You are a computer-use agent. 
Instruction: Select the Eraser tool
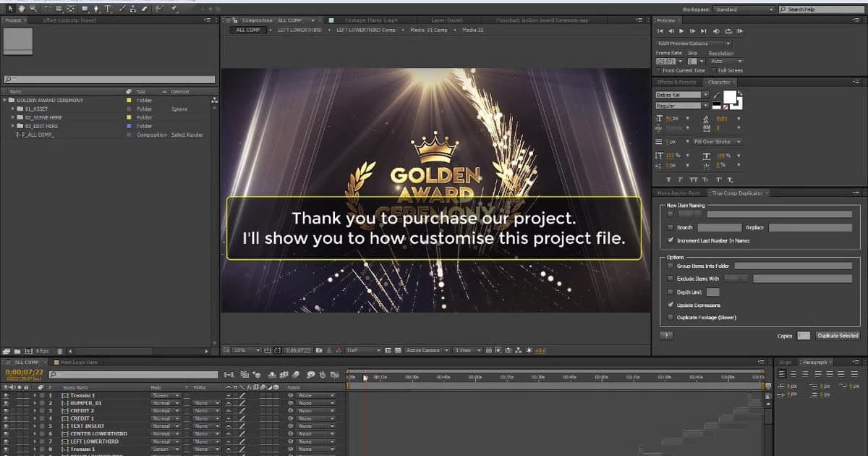coord(145,9)
